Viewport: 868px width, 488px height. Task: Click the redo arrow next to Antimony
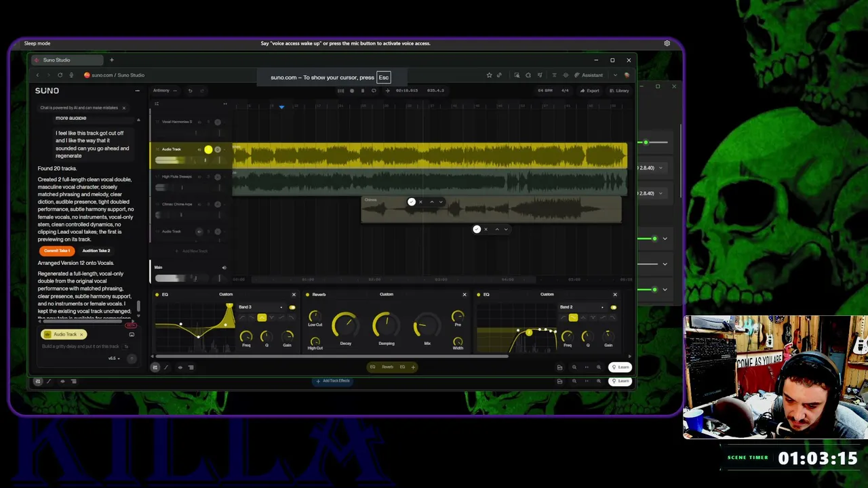point(202,91)
